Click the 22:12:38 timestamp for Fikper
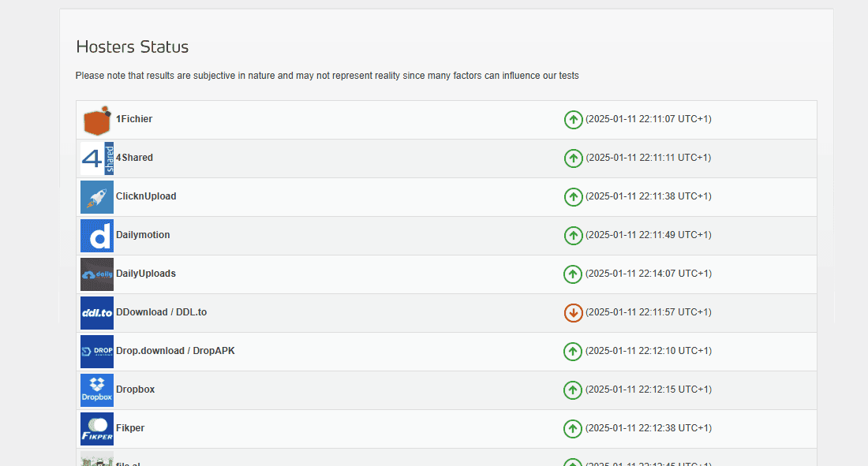The height and width of the screenshot is (466, 868). (649, 428)
